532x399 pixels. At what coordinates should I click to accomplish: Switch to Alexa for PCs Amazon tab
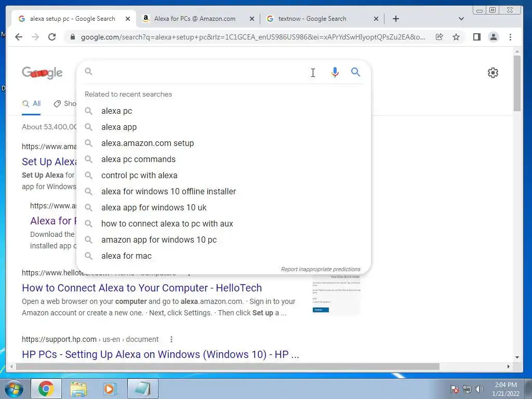coord(194,19)
